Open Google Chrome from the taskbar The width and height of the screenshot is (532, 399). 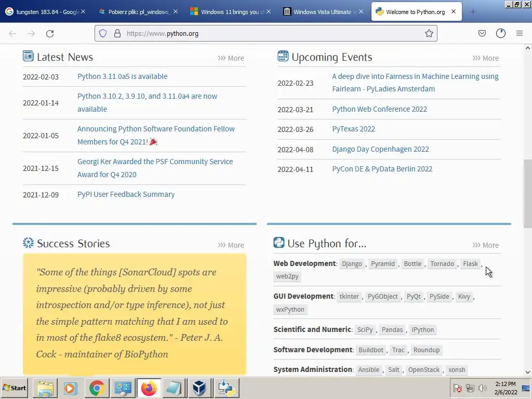(x=97, y=388)
